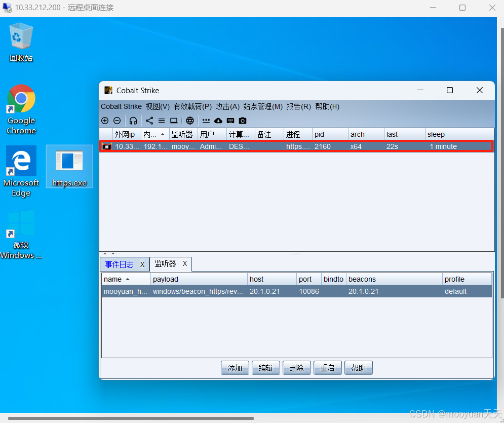The width and height of the screenshot is (504, 423).
Task: Select the 微软 Windows desktop shortcut
Action: (21, 235)
